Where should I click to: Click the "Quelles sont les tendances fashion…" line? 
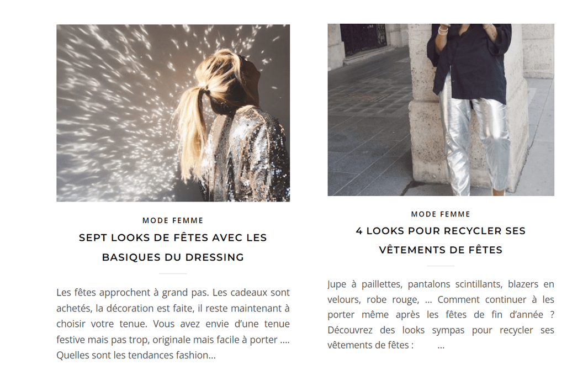coord(136,355)
